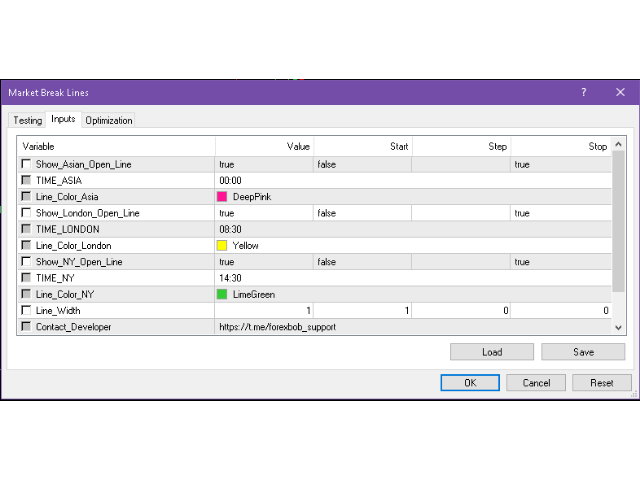Switch to the Testing tab

[x=27, y=120]
